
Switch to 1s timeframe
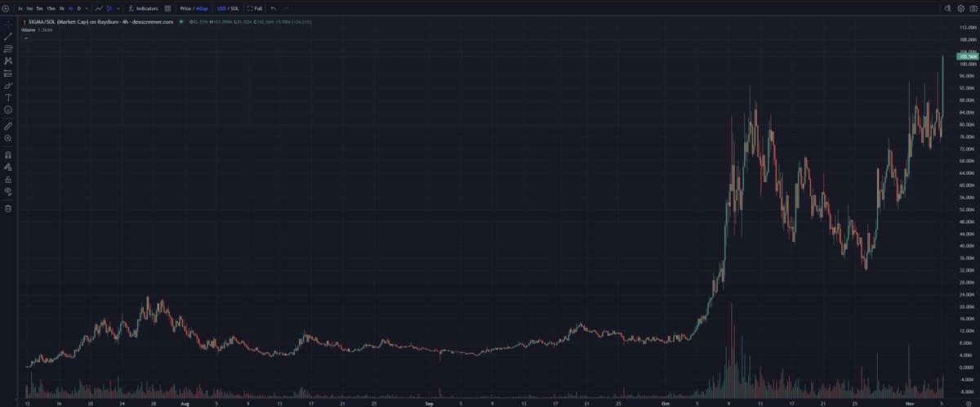point(20,8)
